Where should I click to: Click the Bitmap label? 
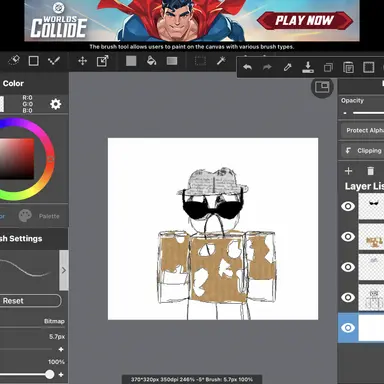point(54,321)
